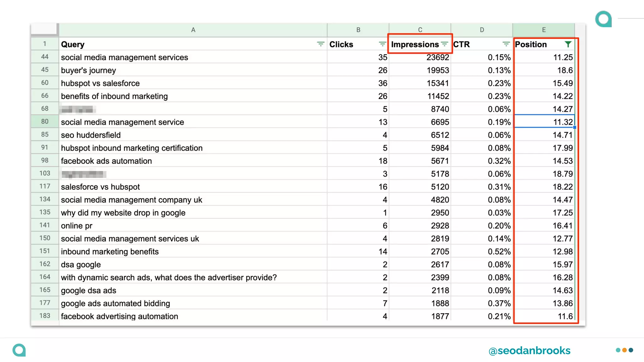This screenshot has width=644, height=362.
Task: Click the teal logo at top right
Action: 603,19
